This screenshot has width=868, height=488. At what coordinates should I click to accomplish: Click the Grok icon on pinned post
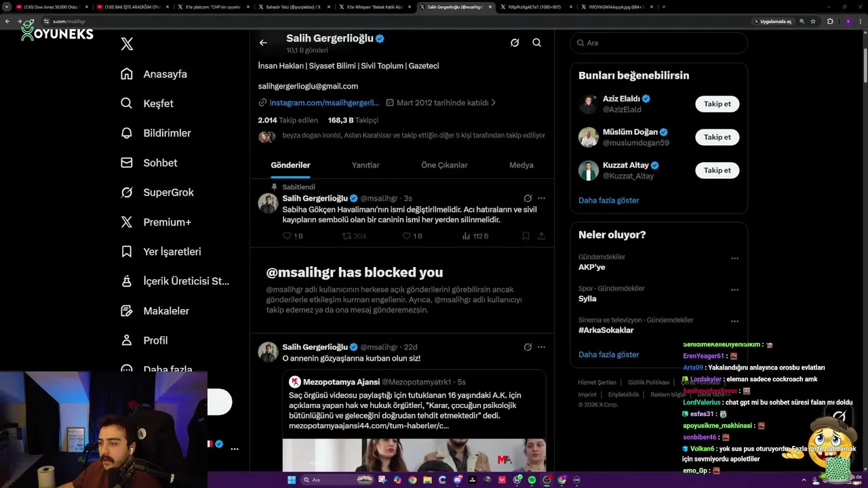(x=528, y=199)
